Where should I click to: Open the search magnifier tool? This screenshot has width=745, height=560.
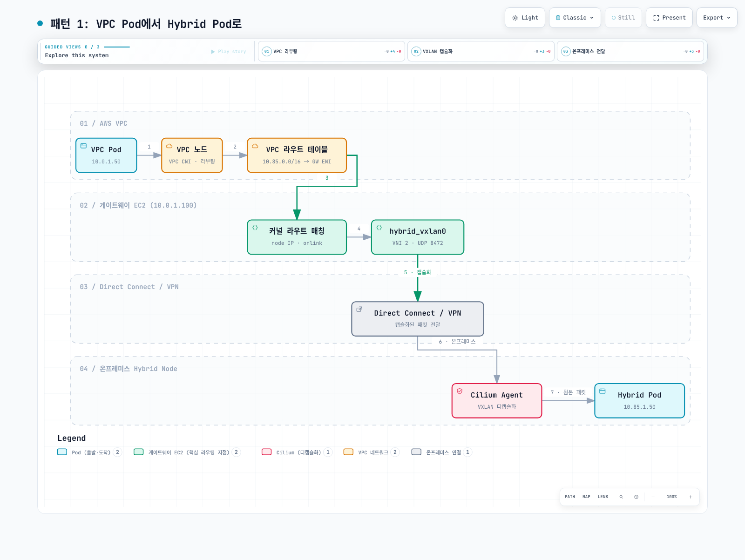[621, 497]
